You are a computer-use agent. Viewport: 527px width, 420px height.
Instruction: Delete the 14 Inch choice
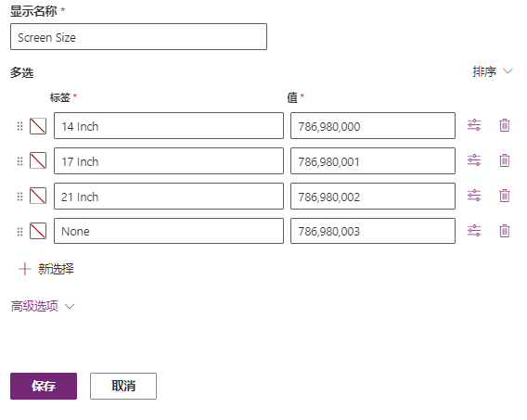[x=505, y=125]
